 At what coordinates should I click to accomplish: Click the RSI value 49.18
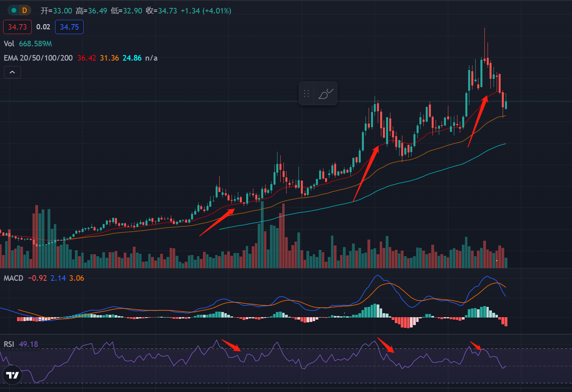click(29, 344)
